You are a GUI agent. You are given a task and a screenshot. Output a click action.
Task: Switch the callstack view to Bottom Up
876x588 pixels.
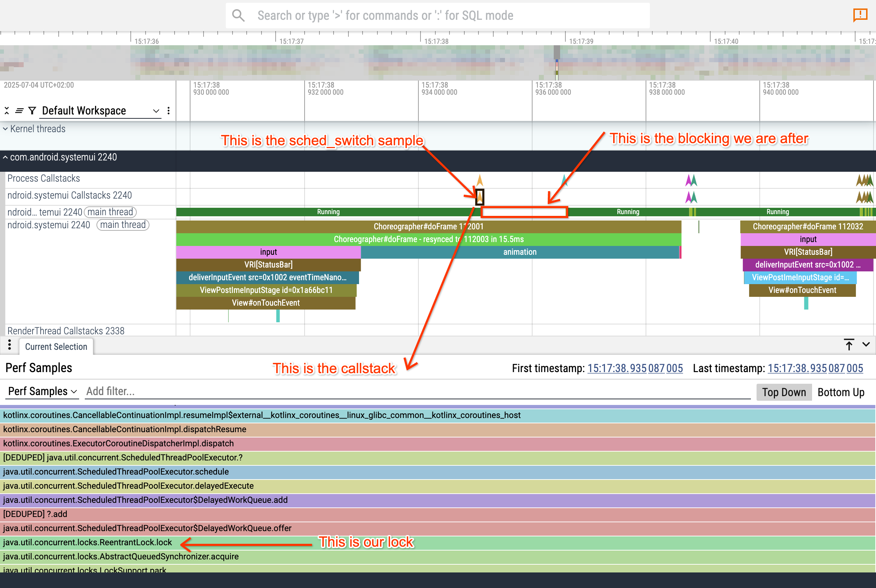click(841, 392)
